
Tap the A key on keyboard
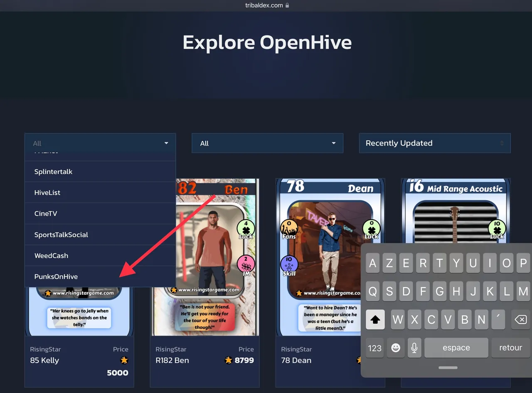tap(373, 263)
